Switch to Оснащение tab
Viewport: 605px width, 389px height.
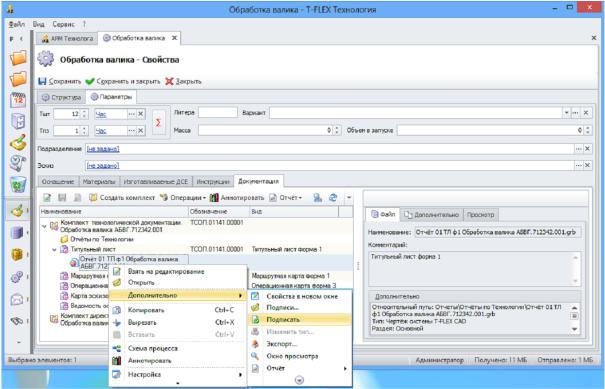tap(58, 181)
